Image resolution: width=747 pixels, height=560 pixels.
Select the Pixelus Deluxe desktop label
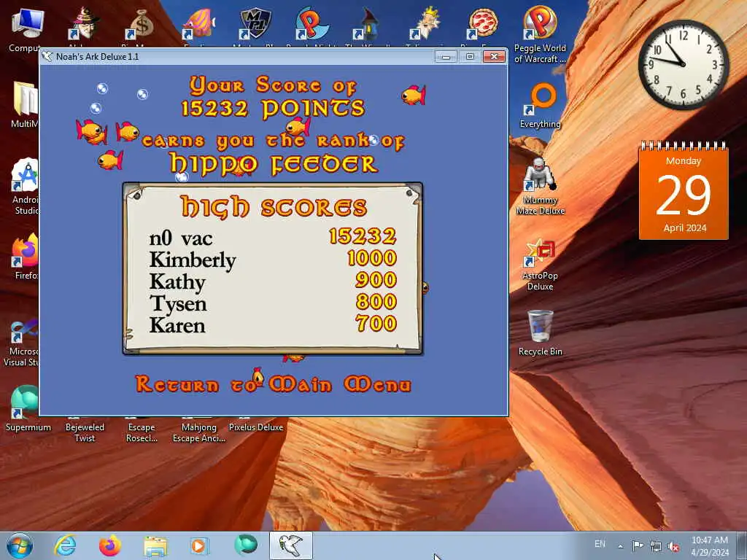(256, 427)
